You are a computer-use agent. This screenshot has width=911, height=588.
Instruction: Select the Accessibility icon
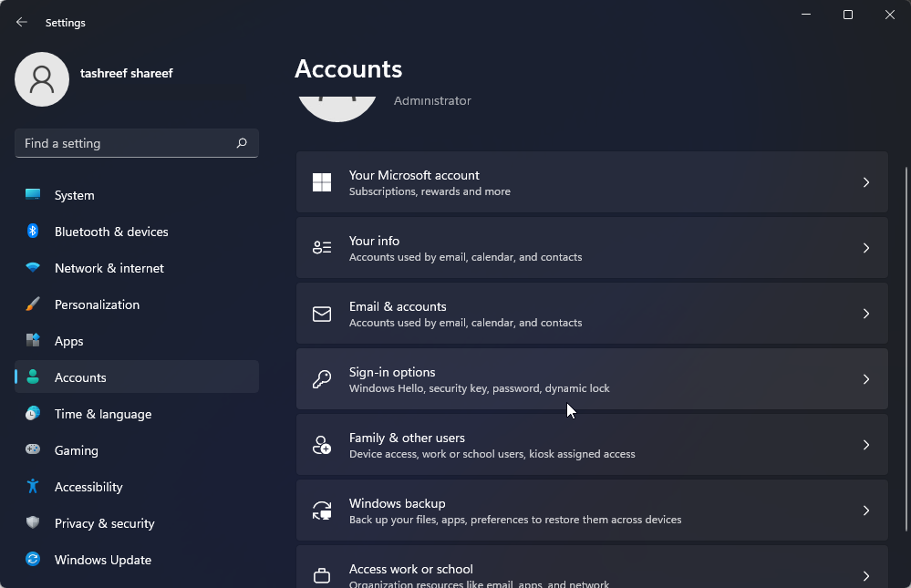35,487
